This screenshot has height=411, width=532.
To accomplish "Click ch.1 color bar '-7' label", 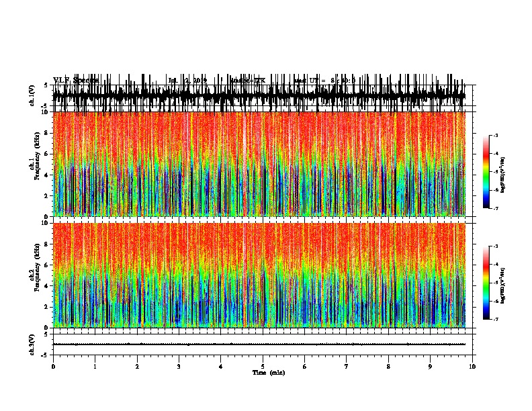I will [x=496, y=208].
